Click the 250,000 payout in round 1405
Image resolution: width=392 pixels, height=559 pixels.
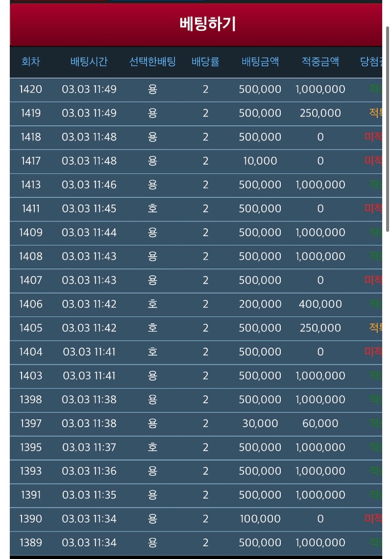[320, 328]
